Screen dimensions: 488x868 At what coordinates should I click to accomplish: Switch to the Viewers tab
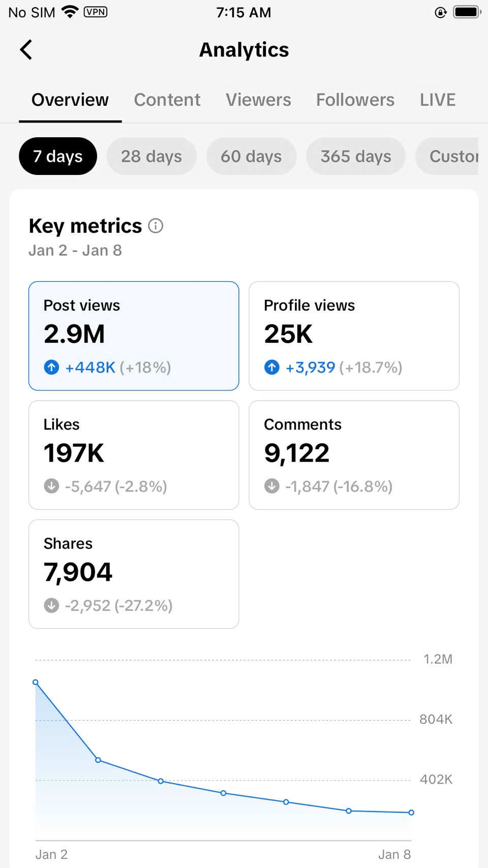click(258, 100)
